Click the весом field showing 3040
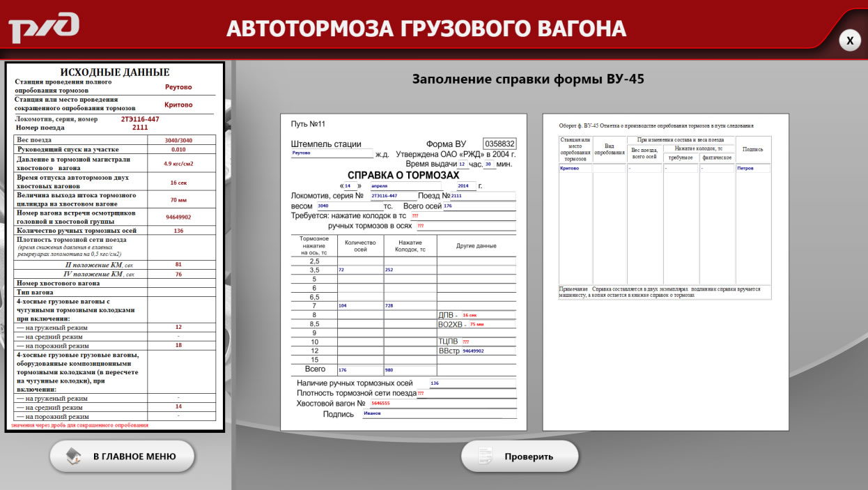This screenshot has width=868, height=490. click(350, 206)
